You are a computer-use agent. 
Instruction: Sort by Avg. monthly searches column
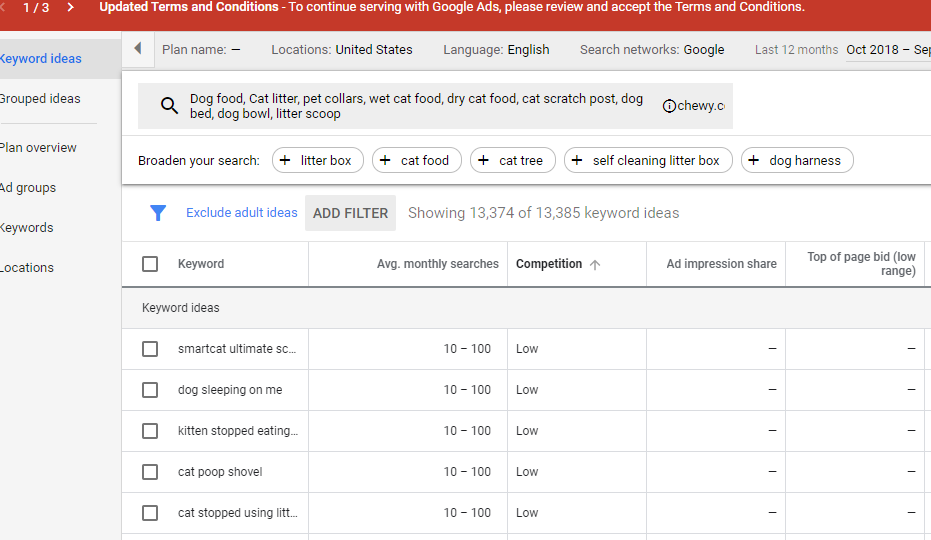click(x=438, y=264)
